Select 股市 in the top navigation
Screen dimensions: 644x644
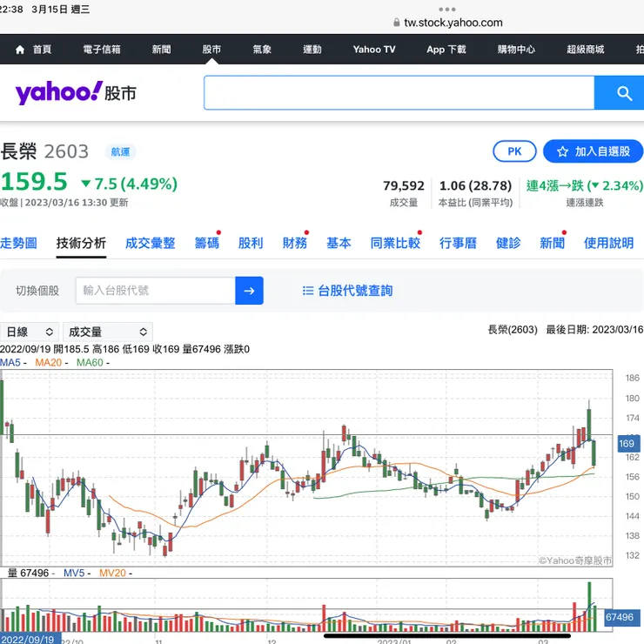tap(211, 50)
